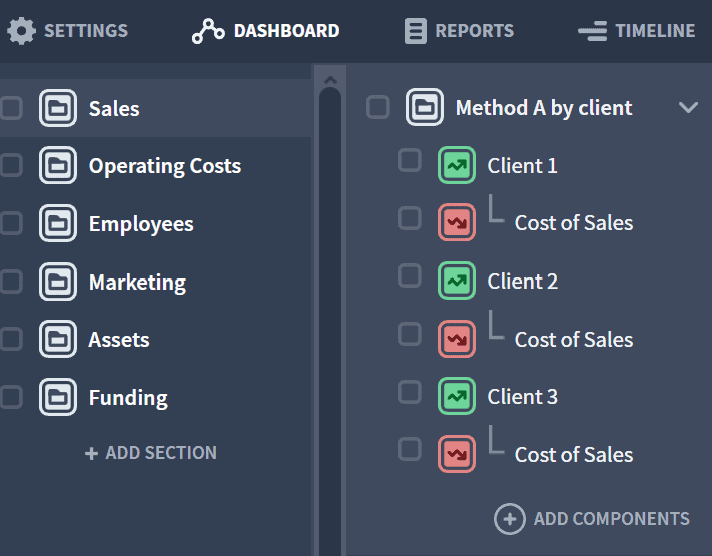Select the Marketing section label
712x556 pixels.
tap(137, 283)
